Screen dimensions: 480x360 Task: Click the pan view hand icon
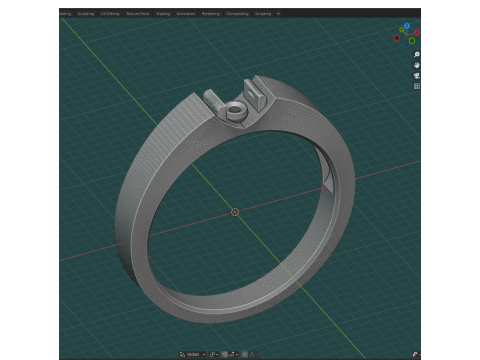pyautogui.click(x=417, y=65)
